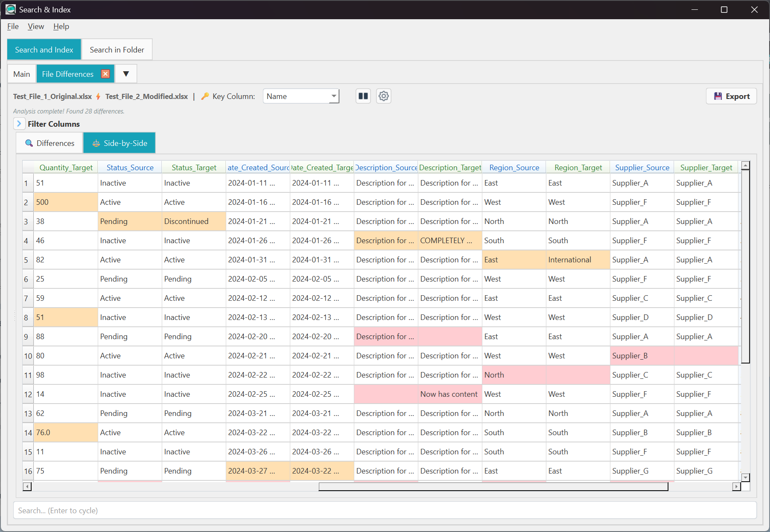
Task: Open the Key Column dropdown
Action: point(333,96)
